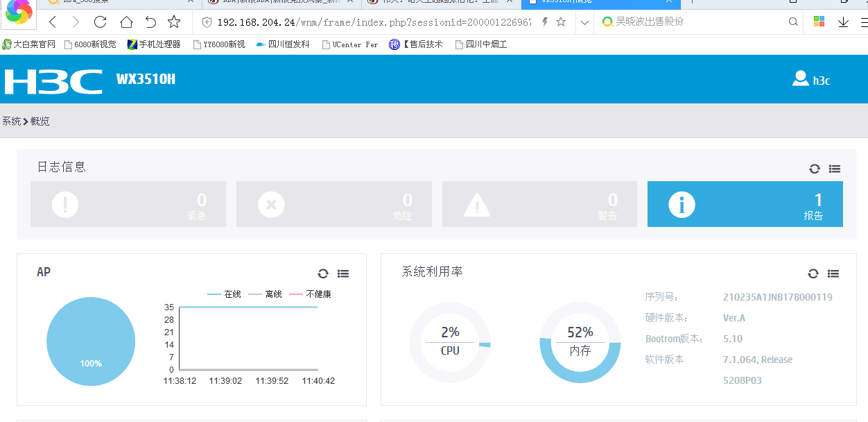Open the 日志信息 list view icon
Image resolution: width=868 pixels, height=422 pixels.
coord(835,169)
